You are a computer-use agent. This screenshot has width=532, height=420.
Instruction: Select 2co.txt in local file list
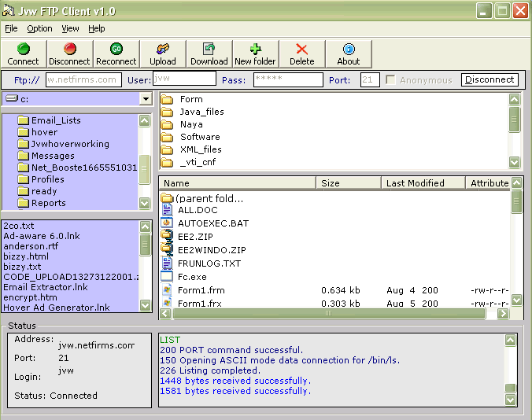(19, 226)
